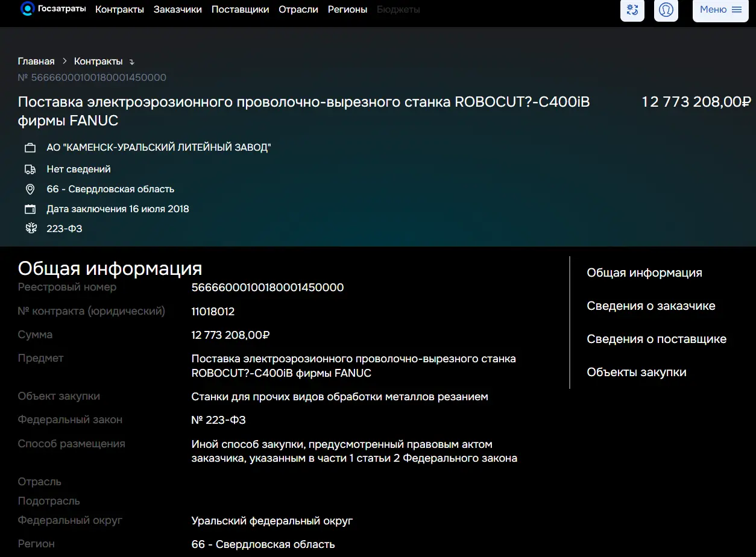This screenshot has width=756, height=557.
Task: Open the Поставщики navigation item
Action: pos(240,10)
